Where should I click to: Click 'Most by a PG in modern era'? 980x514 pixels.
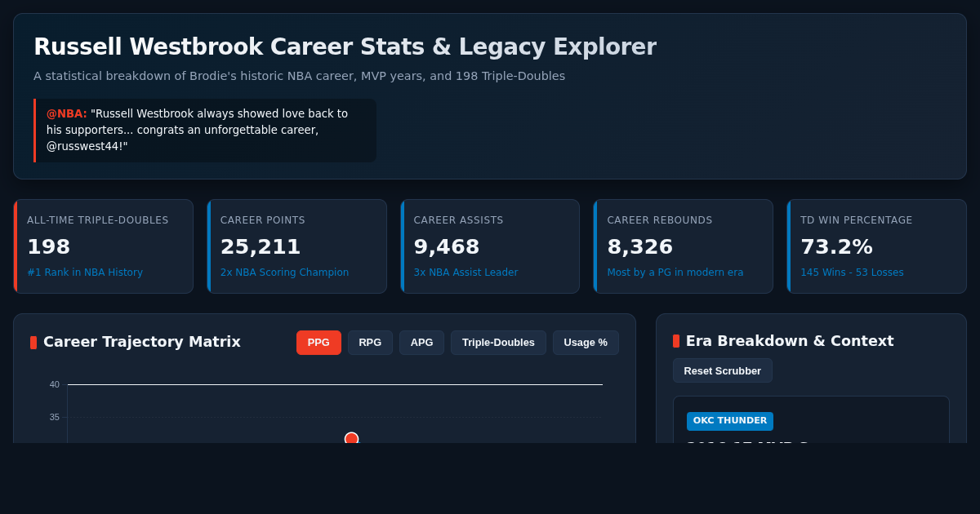675,273
